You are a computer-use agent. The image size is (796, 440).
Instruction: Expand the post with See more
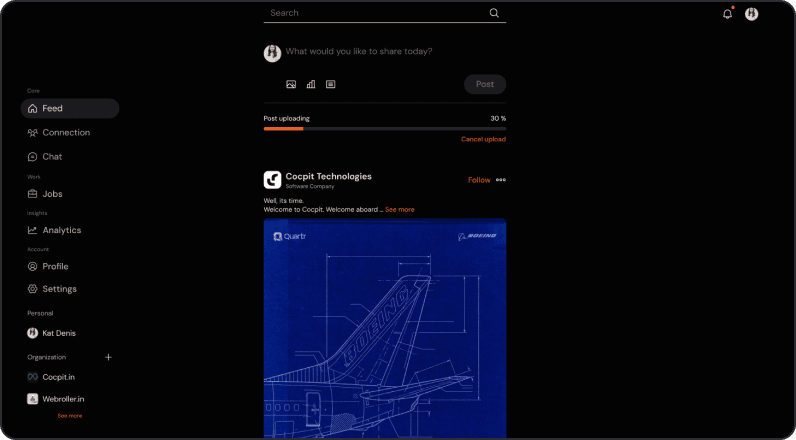click(x=400, y=210)
